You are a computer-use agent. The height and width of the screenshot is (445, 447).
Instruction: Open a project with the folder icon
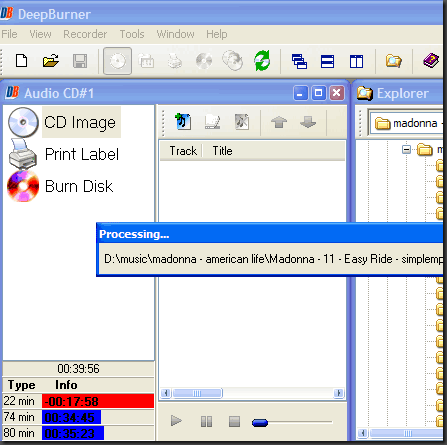click(51, 61)
